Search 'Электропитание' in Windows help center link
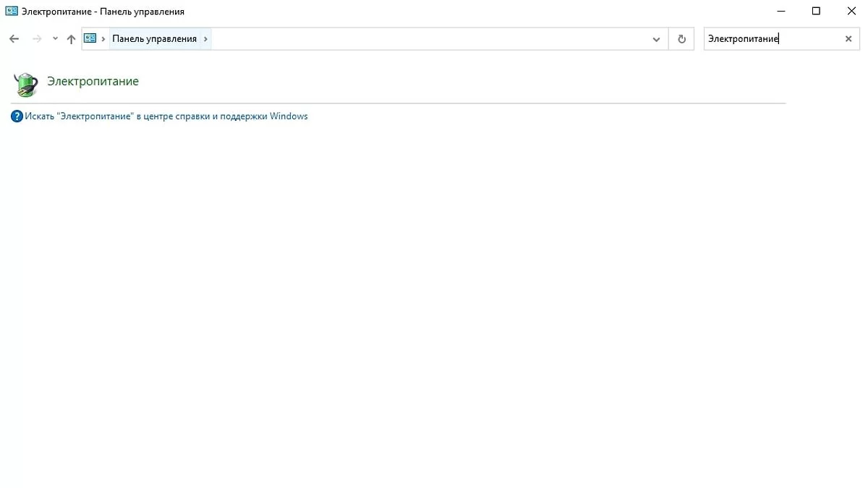 coord(166,116)
